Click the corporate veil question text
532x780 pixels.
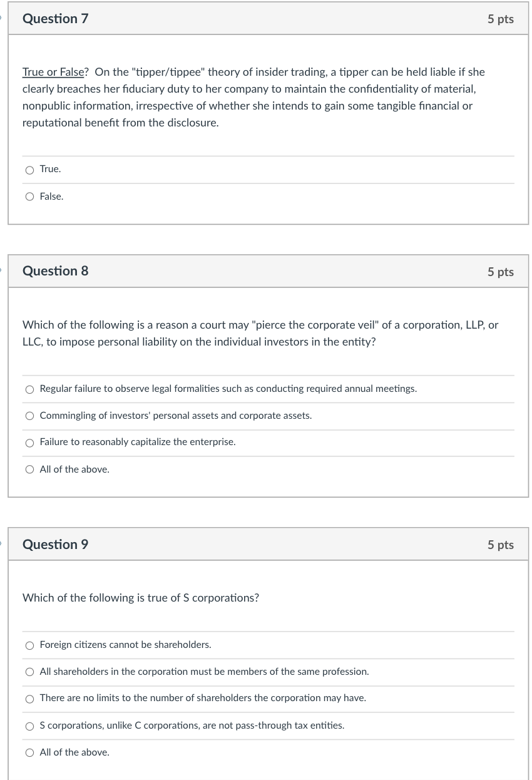click(x=260, y=333)
